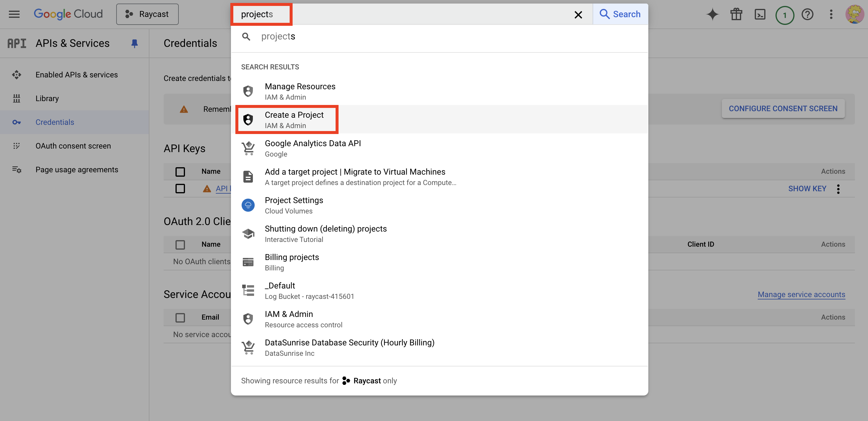Click the Gemini sparkle icon
This screenshot has width=868, height=421.
point(712,14)
